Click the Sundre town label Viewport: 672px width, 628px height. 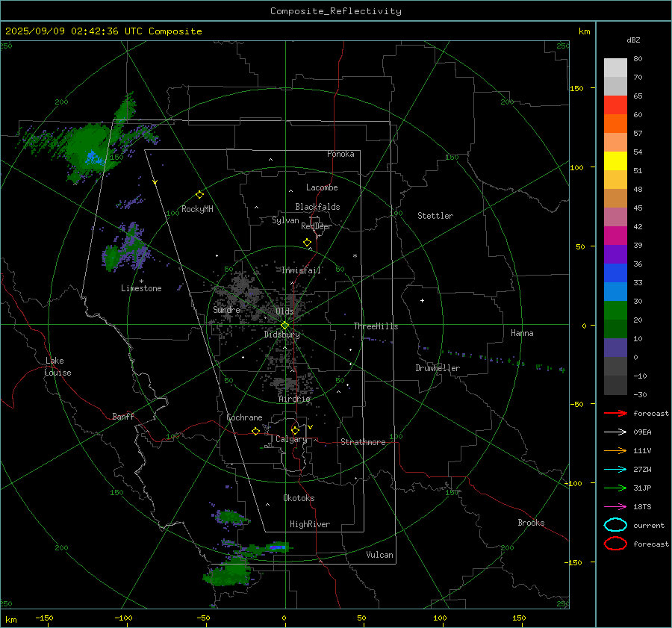tap(227, 309)
